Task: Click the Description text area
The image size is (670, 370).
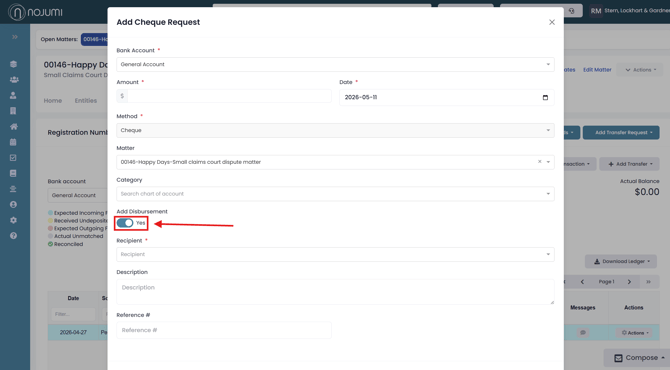Action: point(335,292)
